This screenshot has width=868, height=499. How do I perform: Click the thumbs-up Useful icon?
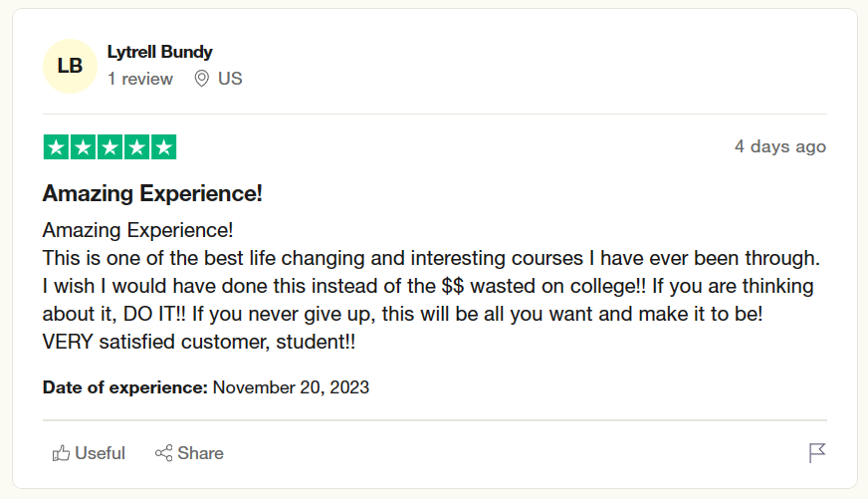pyautogui.click(x=62, y=453)
